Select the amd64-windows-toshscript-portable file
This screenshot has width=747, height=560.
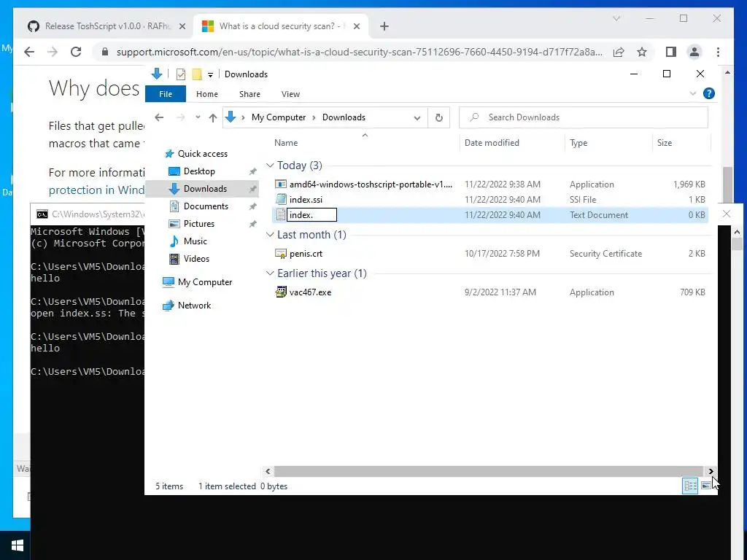click(x=490, y=184)
